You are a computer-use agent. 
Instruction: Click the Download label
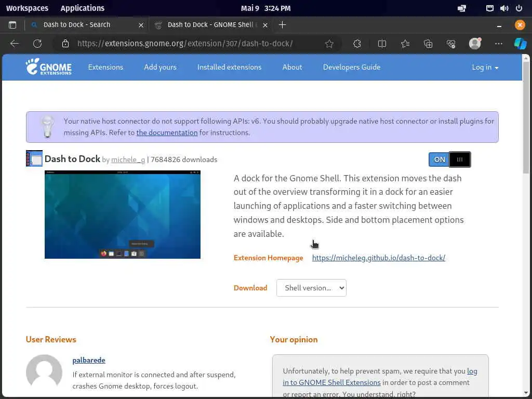(250, 288)
